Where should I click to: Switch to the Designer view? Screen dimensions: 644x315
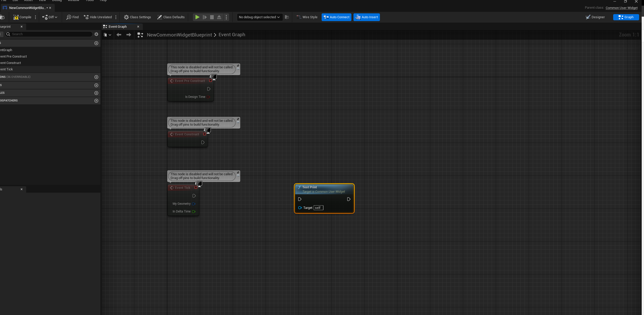point(595,17)
